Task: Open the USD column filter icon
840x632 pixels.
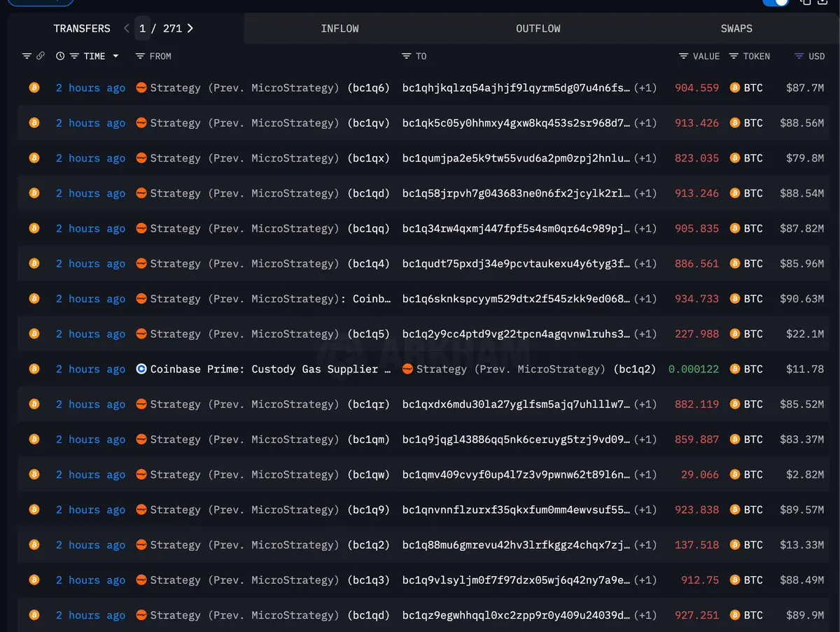Action: click(799, 56)
